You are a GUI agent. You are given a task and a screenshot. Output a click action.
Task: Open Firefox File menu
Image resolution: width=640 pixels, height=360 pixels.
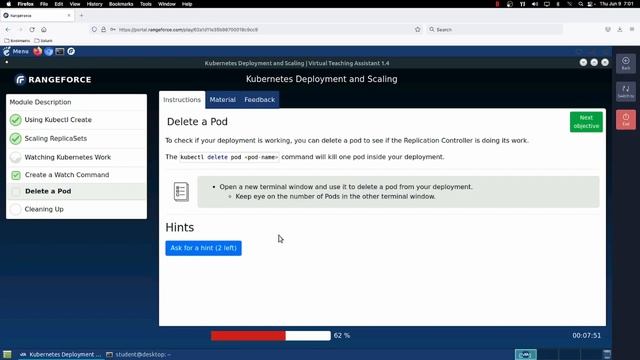coord(44,4)
